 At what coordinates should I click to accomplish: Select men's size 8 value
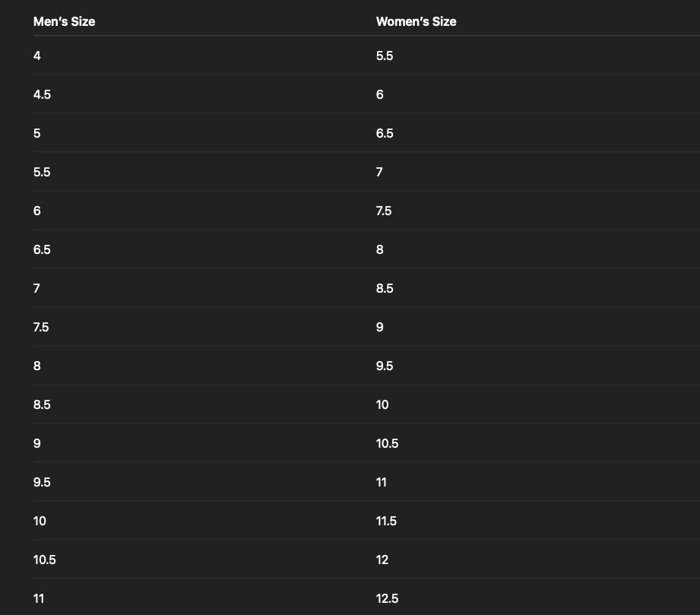pos(37,366)
